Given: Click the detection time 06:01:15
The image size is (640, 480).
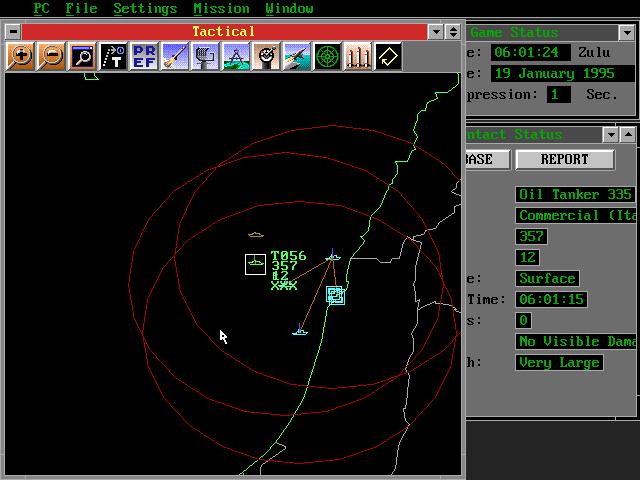Looking at the screenshot, I should pyautogui.click(x=551, y=299).
